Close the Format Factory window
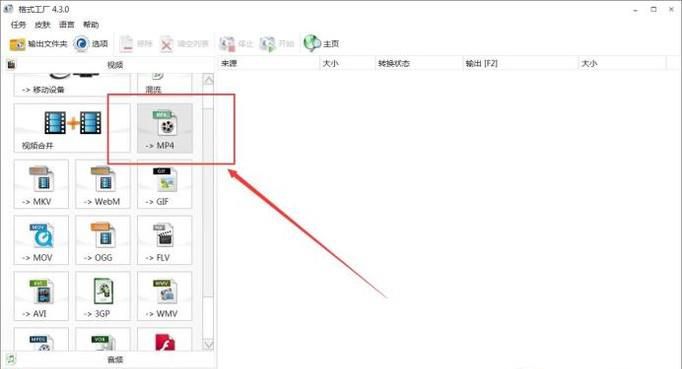Viewport: 682px width, 369px height. pyautogui.click(x=672, y=9)
